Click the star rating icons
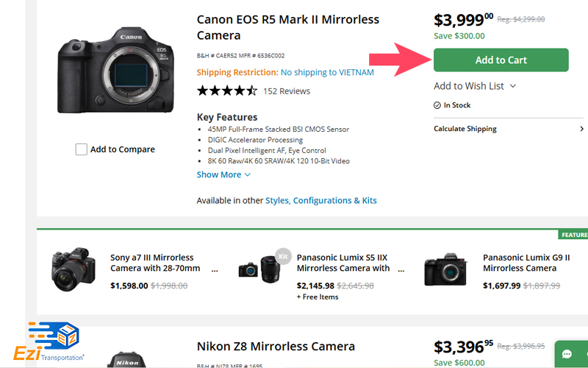Viewport: 588px width, 368px height. (x=227, y=91)
